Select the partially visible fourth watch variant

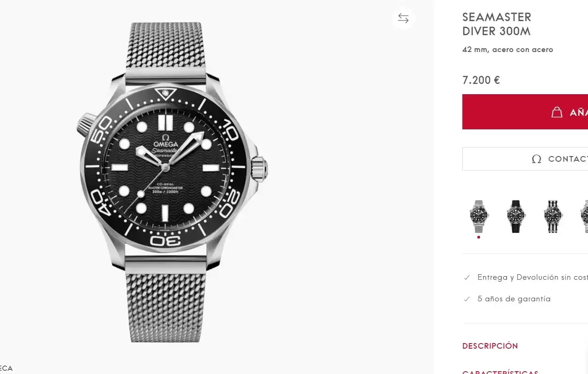point(584,216)
